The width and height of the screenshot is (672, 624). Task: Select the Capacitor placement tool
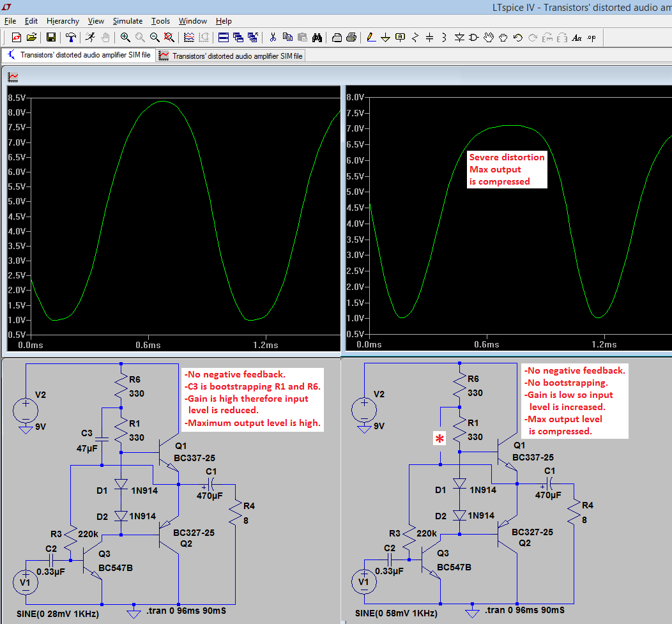[429, 38]
